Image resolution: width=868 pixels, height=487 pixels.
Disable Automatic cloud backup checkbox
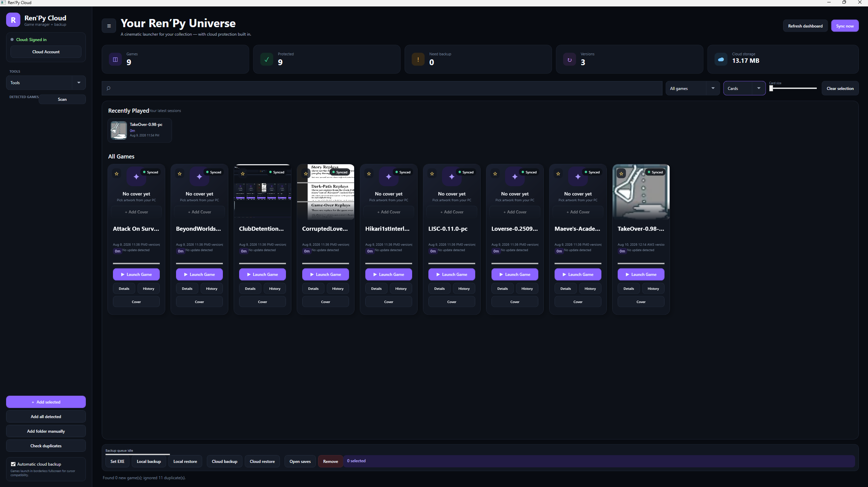tap(13, 464)
